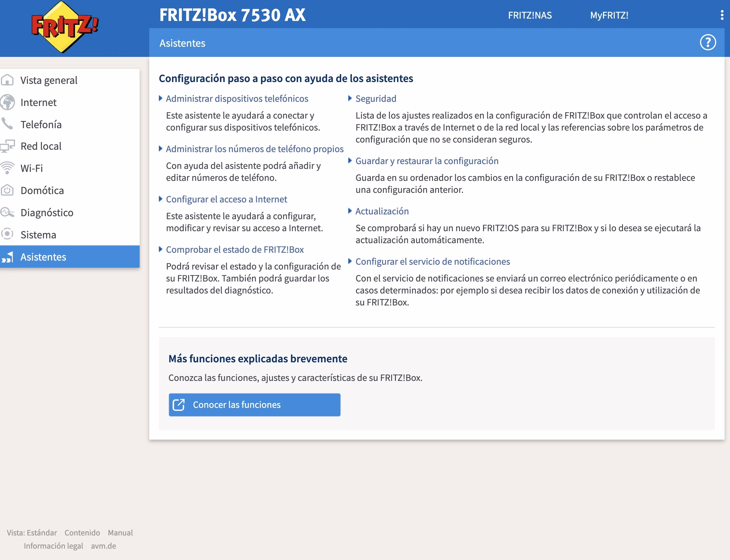Click the arrow beside Configurar el acceso a Internet
Screen dimensions: 730x560
coord(160,199)
